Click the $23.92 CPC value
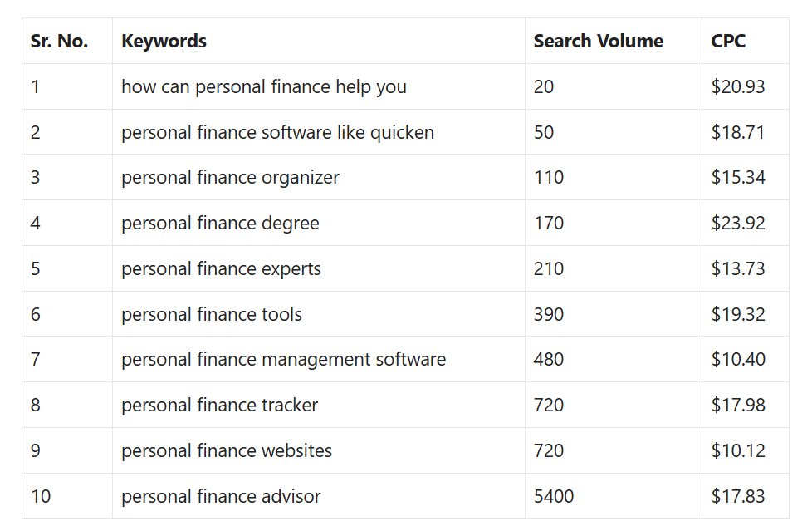This screenshot has width=812, height=531. click(x=738, y=223)
